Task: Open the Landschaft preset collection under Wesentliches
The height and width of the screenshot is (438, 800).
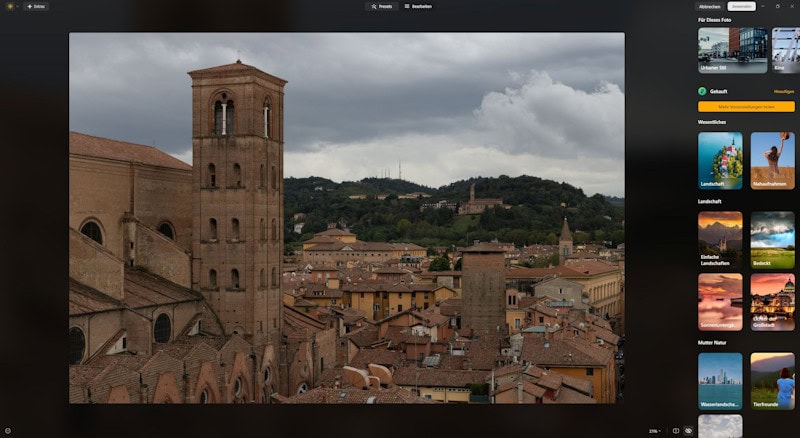Action: click(720, 161)
